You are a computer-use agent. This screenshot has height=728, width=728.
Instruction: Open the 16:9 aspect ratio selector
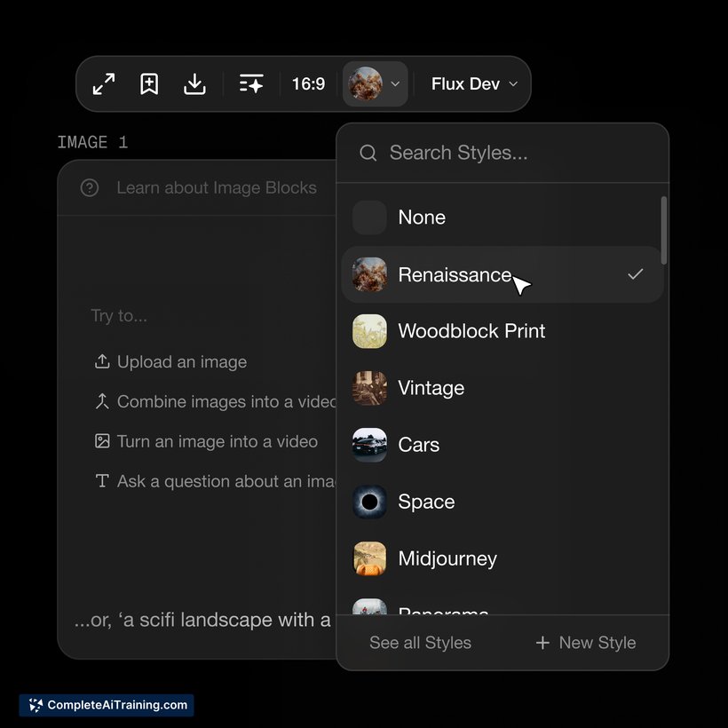(x=308, y=84)
